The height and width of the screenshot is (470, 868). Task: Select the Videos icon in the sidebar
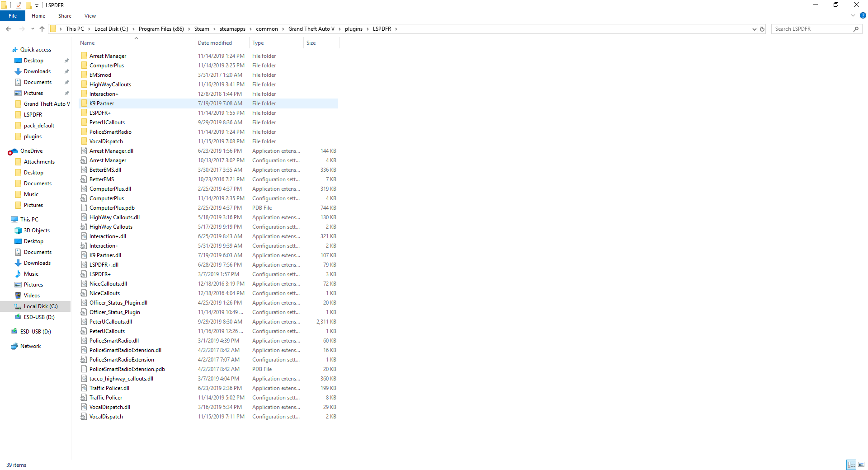tap(18, 296)
